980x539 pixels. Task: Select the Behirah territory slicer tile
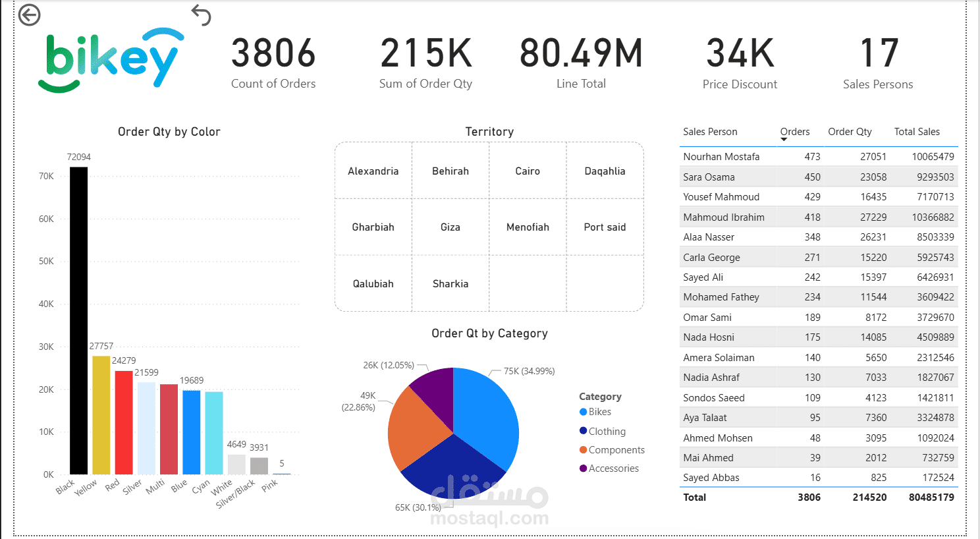coord(450,171)
